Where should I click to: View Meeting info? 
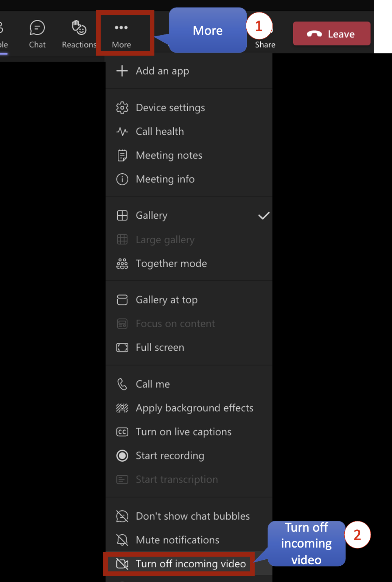click(x=165, y=179)
